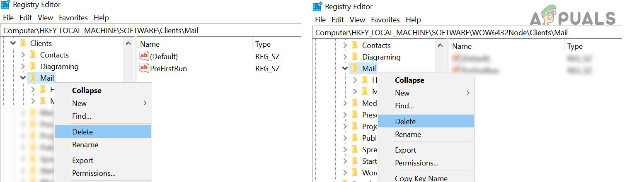Click the Diagraming folder icon under Clients
Image resolution: width=644 pixels, height=182 pixels.
(33, 67)
